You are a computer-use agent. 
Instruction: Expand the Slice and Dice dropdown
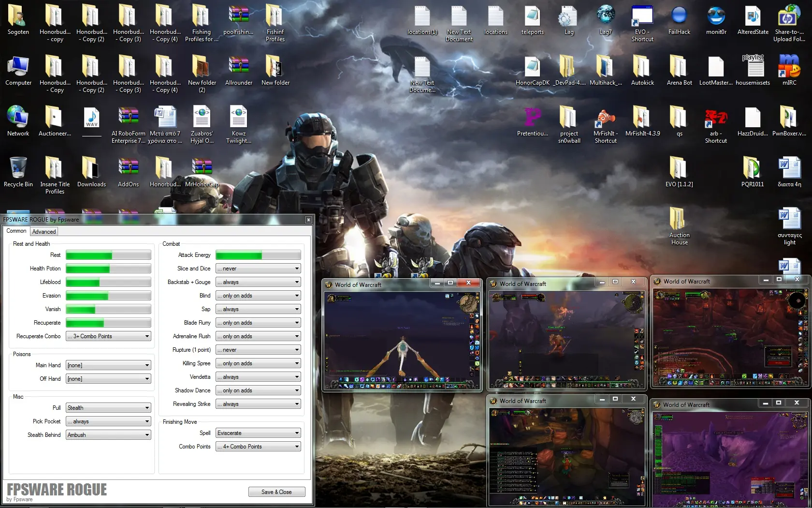258,269
